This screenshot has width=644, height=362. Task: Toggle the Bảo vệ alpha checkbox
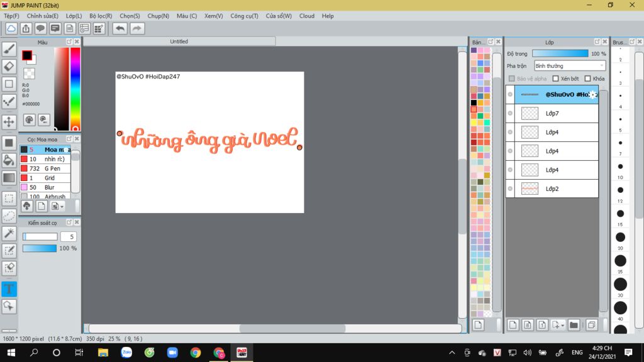pos(512,79)
